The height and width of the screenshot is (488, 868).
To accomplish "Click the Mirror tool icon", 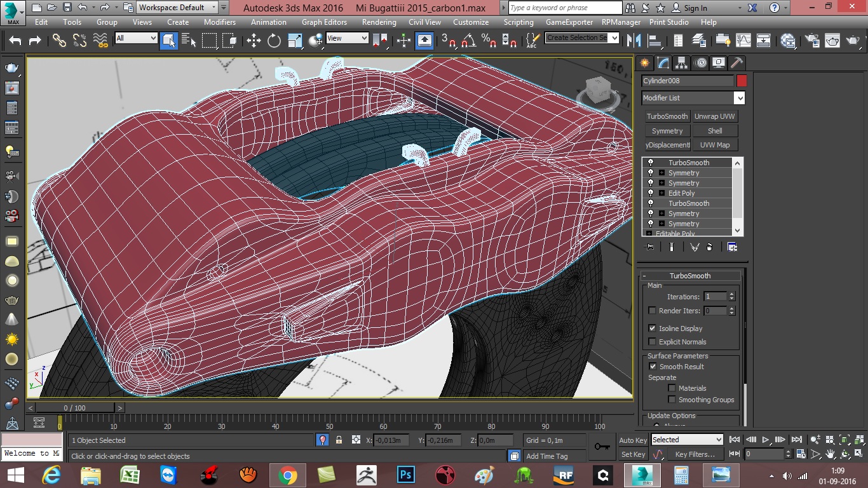I will click(x=634, y=41).
